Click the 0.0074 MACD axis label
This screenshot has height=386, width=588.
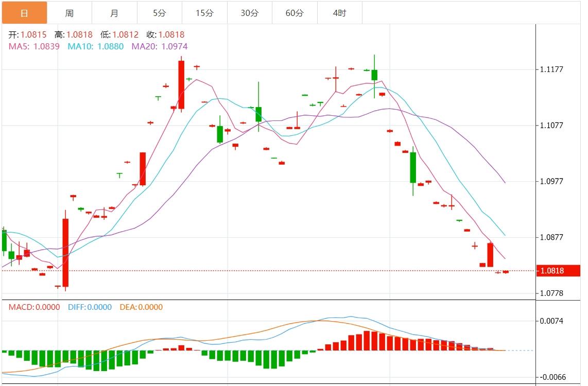click(551, 321)
